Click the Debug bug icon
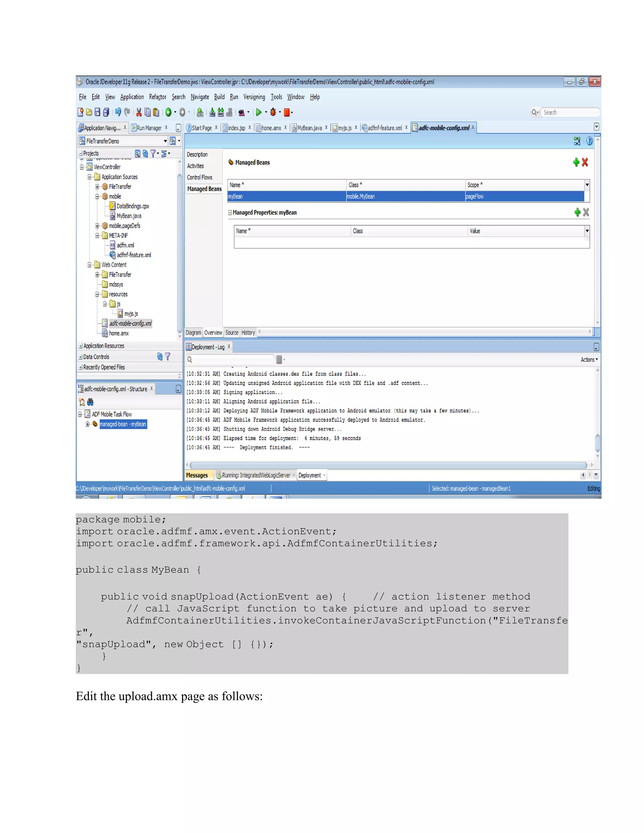Image resolution: width=644 pixels, height=833 pixels. [x=273, y=112]
